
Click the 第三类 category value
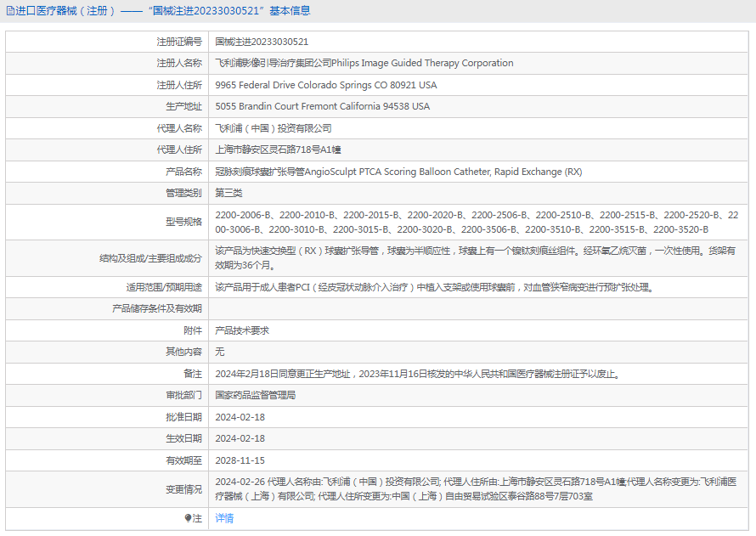coord(228,194)
